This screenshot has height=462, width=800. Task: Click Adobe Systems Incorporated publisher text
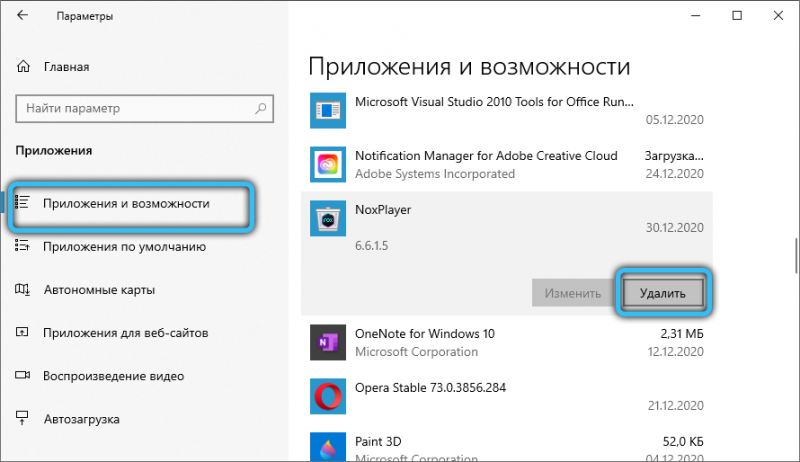(435, 174)
